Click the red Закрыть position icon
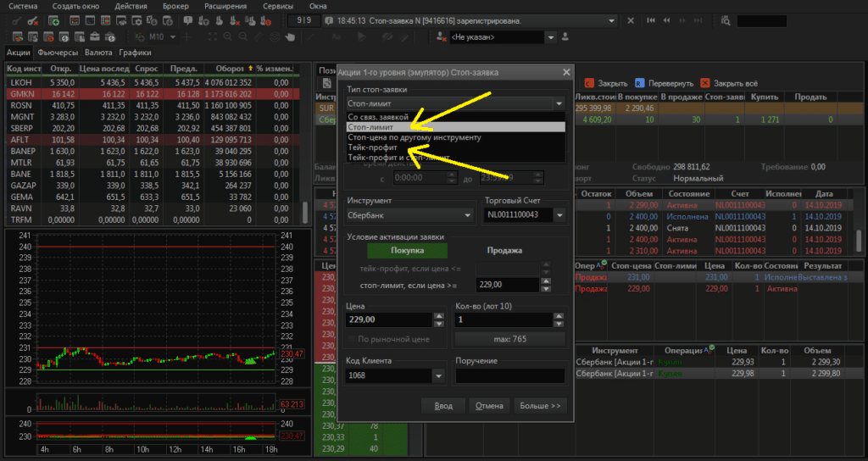Viewport: 868px width, 461px height. coord(589,84)
